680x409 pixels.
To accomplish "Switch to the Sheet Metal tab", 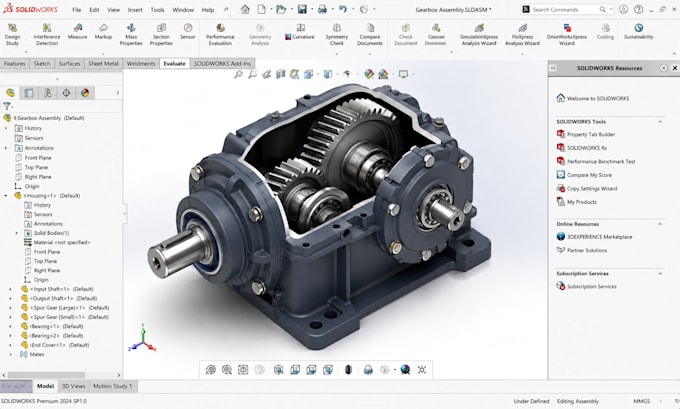I will pyautogui.click(x=103, y=63).
